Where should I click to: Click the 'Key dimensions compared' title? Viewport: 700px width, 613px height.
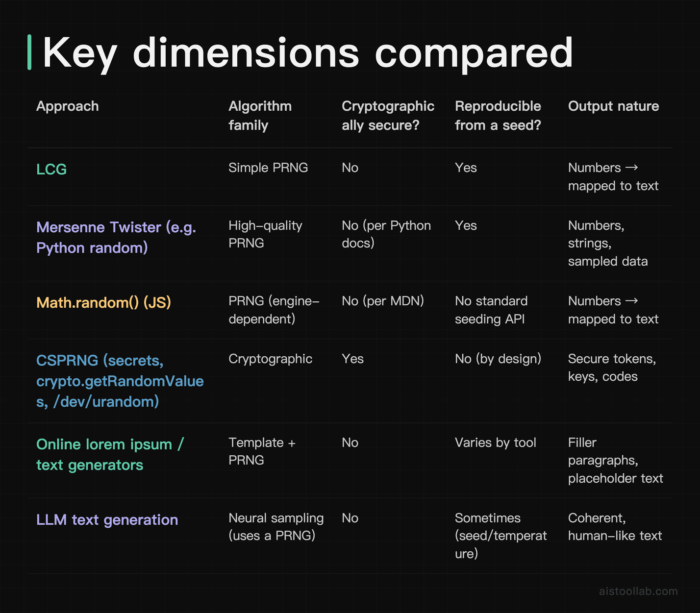tap(308, 53)
